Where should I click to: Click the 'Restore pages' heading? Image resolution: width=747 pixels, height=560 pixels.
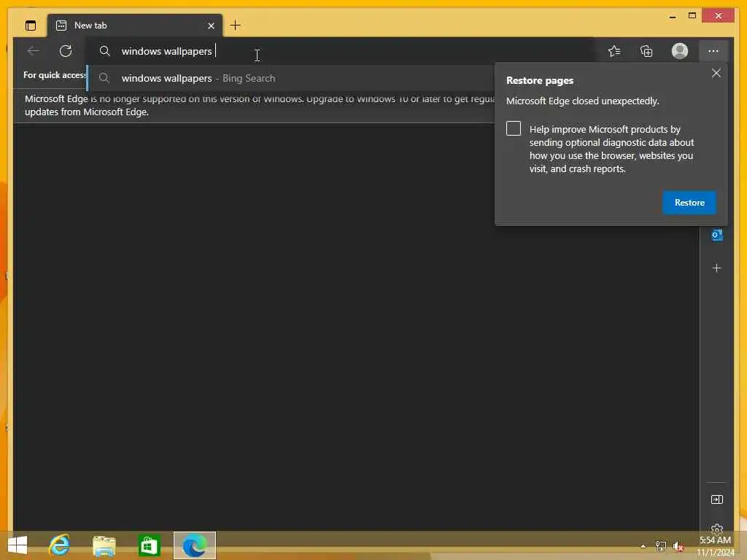(539, 80)
